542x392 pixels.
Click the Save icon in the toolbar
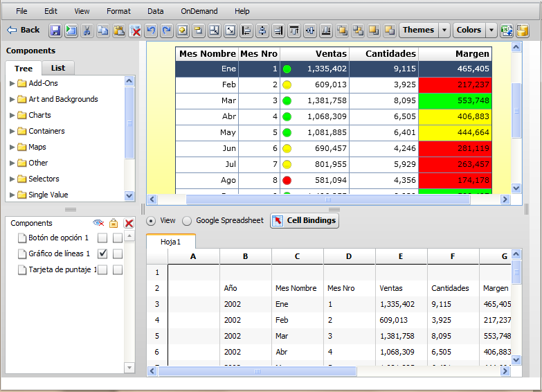[55, 30]
